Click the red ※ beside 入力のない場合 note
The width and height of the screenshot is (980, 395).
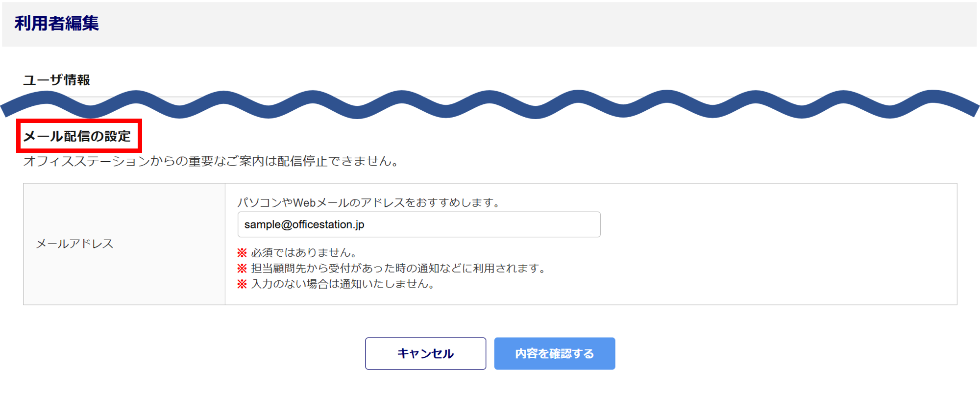click(242, 284)
